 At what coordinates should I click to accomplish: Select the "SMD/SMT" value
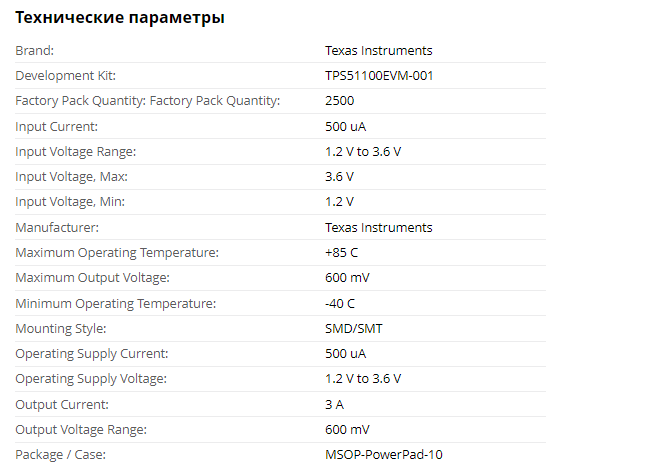point(354,329)
